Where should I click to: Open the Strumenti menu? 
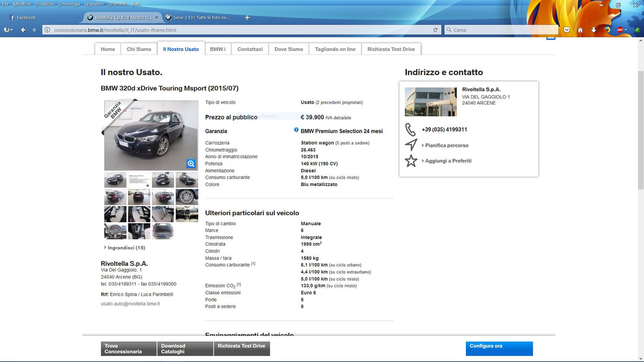coord(117,4)
